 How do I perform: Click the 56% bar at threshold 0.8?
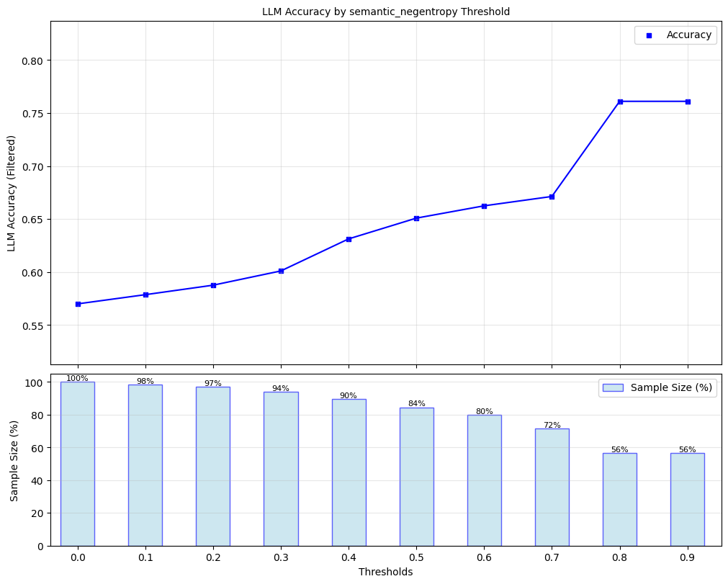point(620,499)
